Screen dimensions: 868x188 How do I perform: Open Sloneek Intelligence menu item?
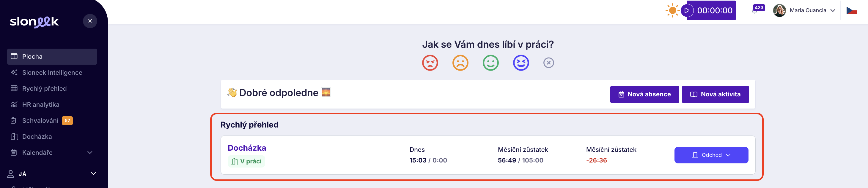52,73
